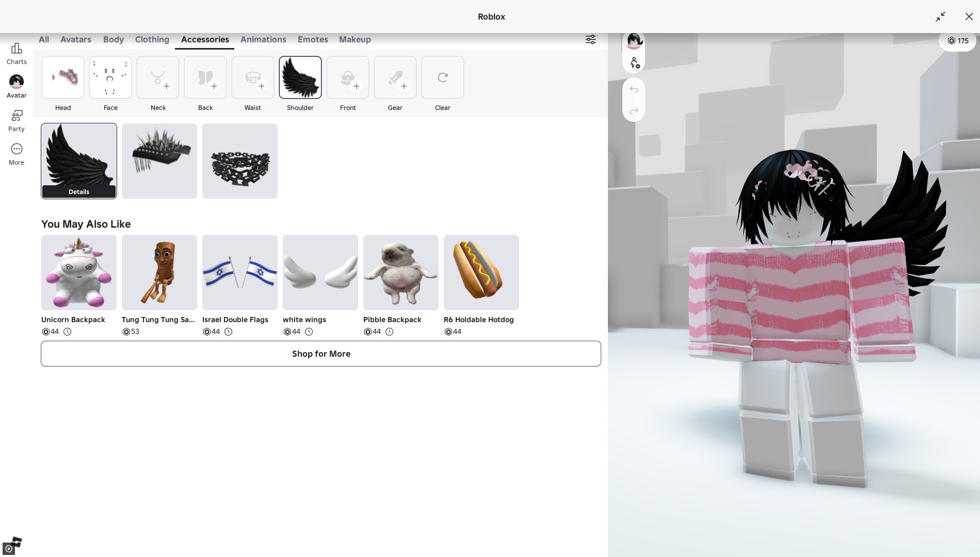Open avatar body settings icon
The image size is (980, 557).
point(635,63)
